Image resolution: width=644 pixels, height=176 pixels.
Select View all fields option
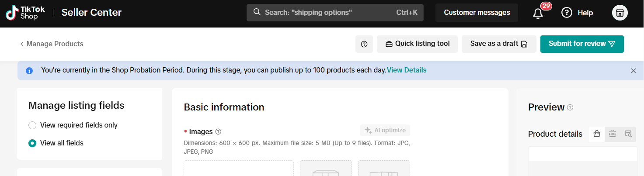point(32,143)
